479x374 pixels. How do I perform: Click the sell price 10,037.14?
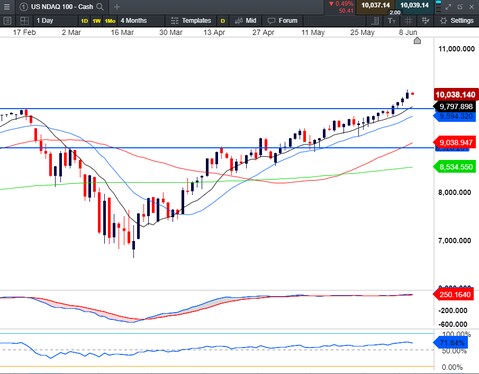coord(375,6)
